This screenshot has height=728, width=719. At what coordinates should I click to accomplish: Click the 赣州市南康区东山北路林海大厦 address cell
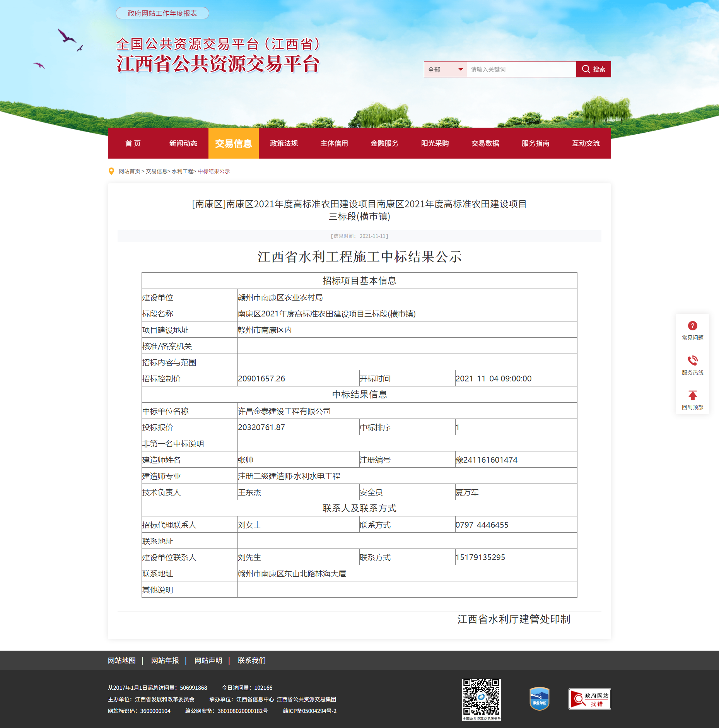point(407,573)
